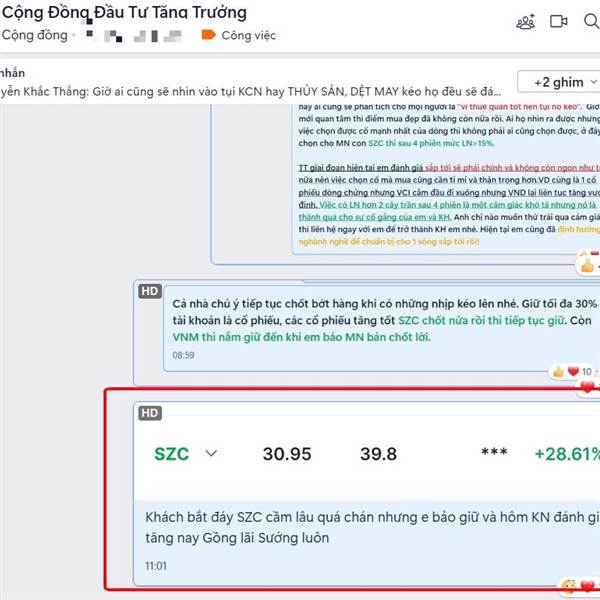This screenshot has height=600, width=600.
Task: Click the orange Công việc tag icon
Action: (x=209, y=35)
